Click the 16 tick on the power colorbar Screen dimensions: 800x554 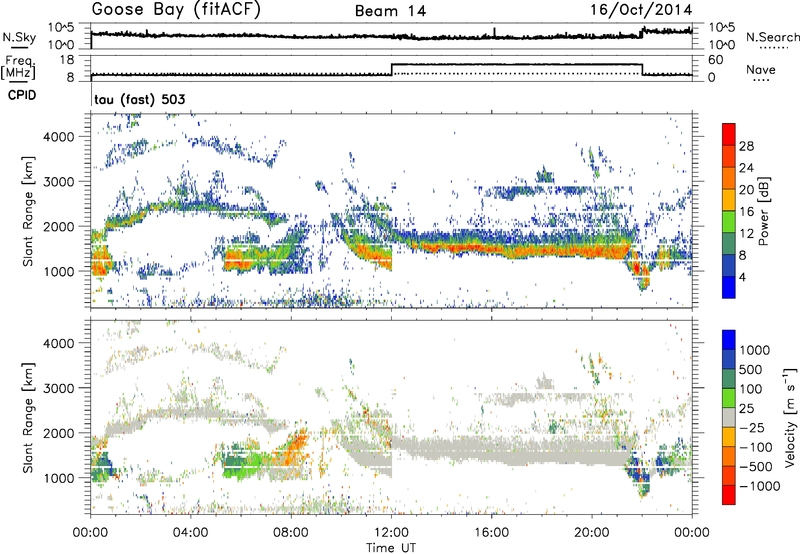(746, 212)
